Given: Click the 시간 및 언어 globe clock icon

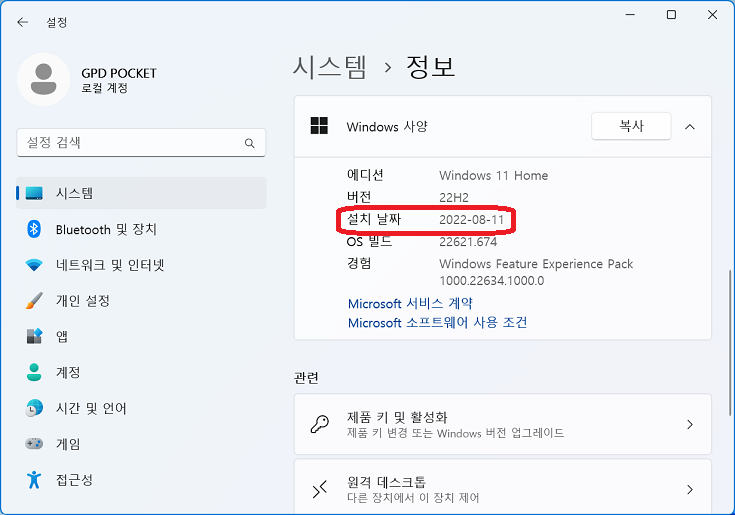Looking at the screenshot, I should (x=34, y=408).
